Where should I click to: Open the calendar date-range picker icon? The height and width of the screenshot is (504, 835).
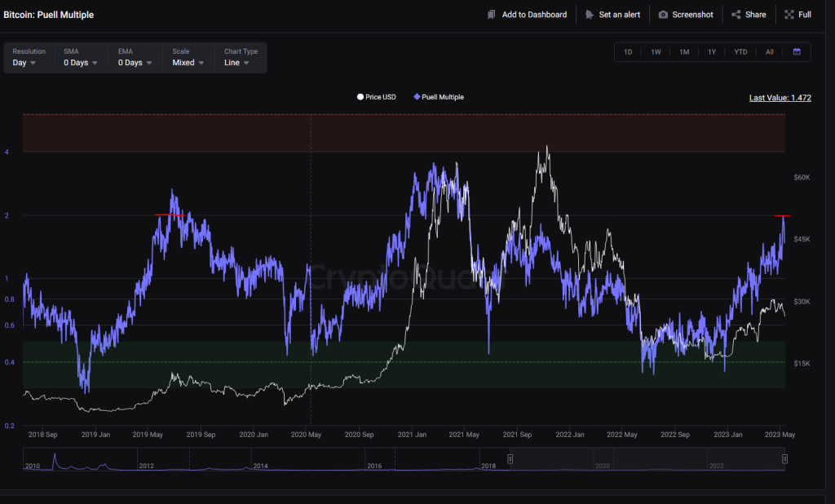pos(797,51)
